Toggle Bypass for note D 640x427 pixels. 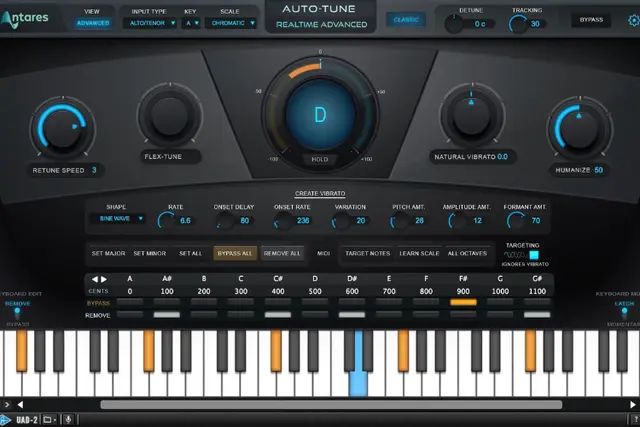pyautogui.click(x=315, y=302)
